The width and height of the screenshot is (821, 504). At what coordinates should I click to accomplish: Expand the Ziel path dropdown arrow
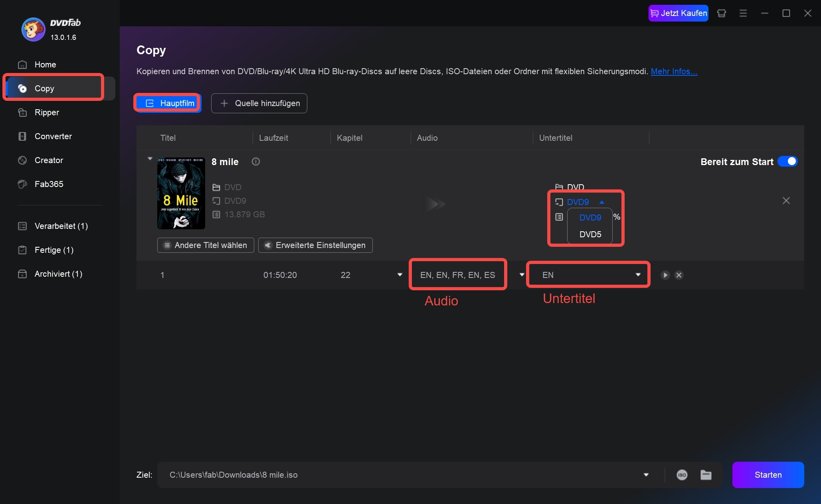coord(646,475)
